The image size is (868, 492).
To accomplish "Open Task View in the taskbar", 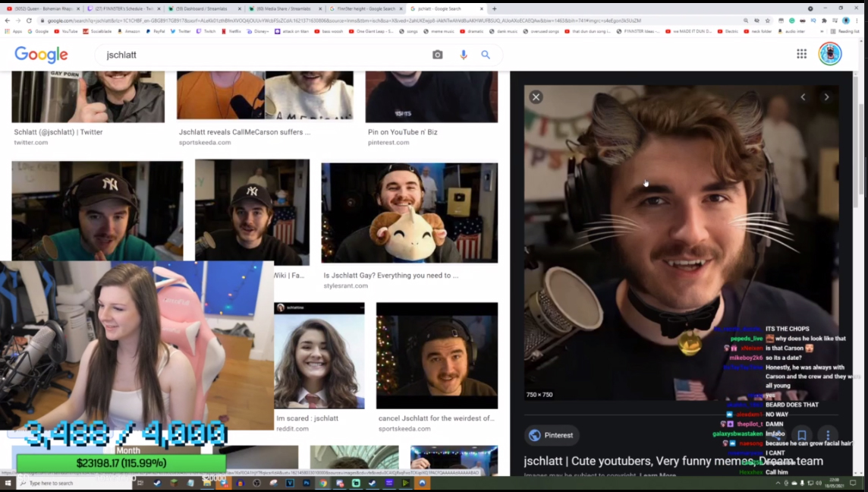I will pos(140,483).
